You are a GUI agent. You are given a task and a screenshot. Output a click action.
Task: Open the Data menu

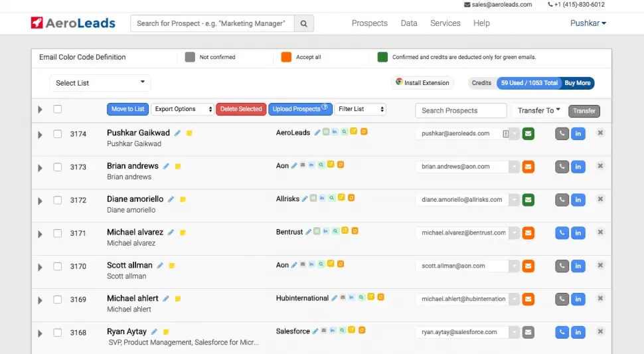[409, 23]
